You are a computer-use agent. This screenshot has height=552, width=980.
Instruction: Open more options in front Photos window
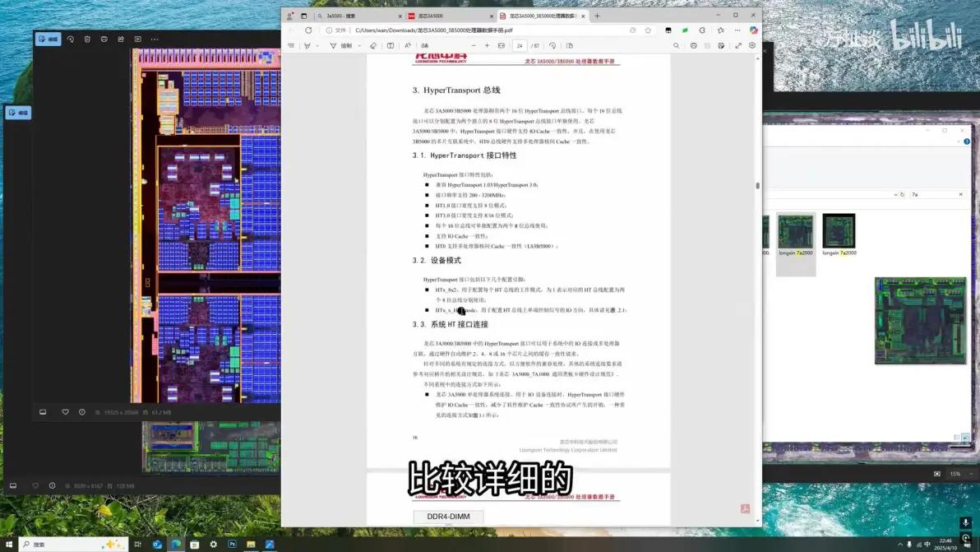pos(155,39)
